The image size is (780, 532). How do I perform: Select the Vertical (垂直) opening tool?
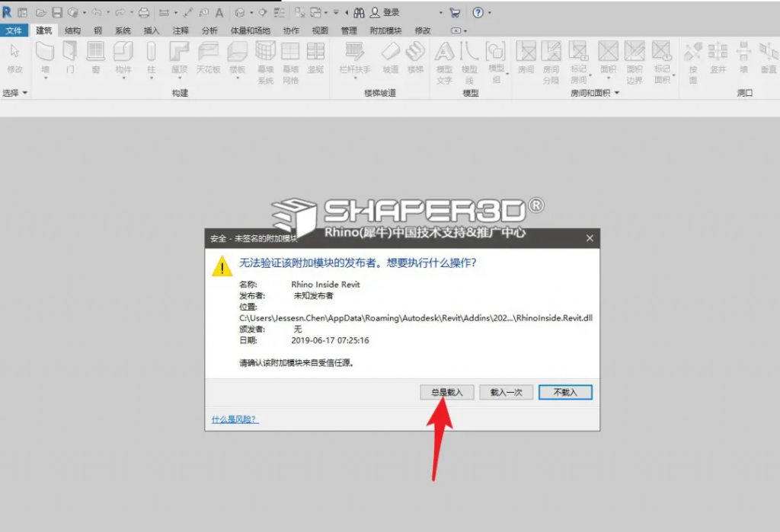pyautogui.click(x=769, y=58)
